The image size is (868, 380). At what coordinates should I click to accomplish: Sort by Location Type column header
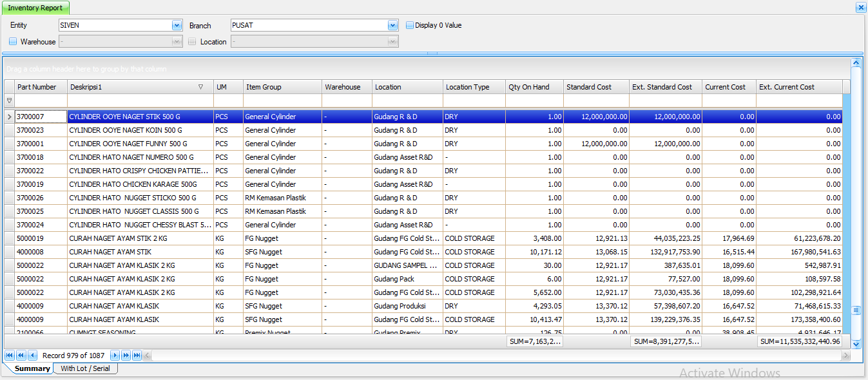coord(474,87)
